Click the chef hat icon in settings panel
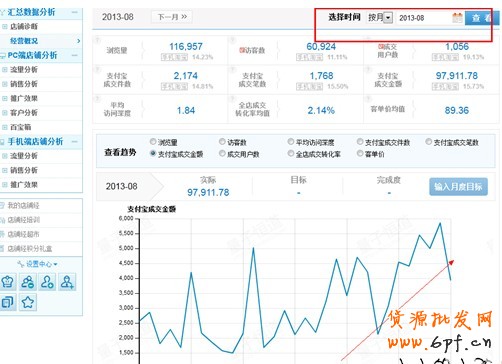The height and width of the screenshot is (364, 502). 8,282
